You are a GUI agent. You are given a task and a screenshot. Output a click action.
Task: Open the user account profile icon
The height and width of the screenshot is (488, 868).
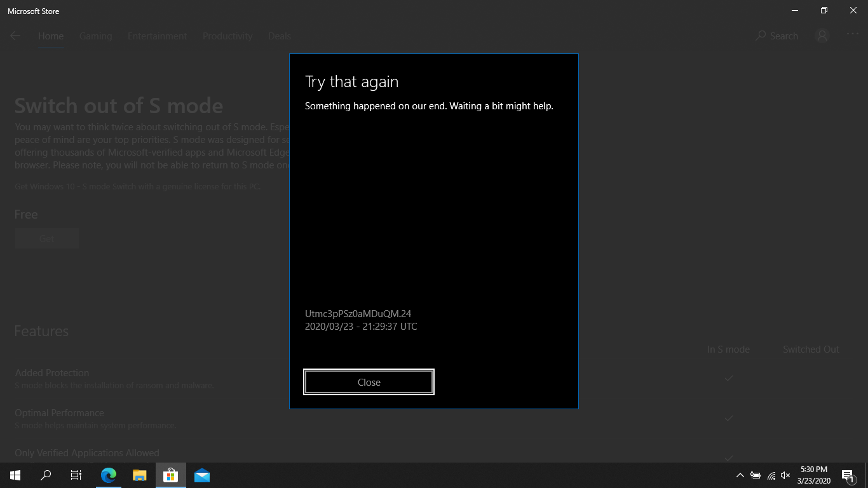822,36
